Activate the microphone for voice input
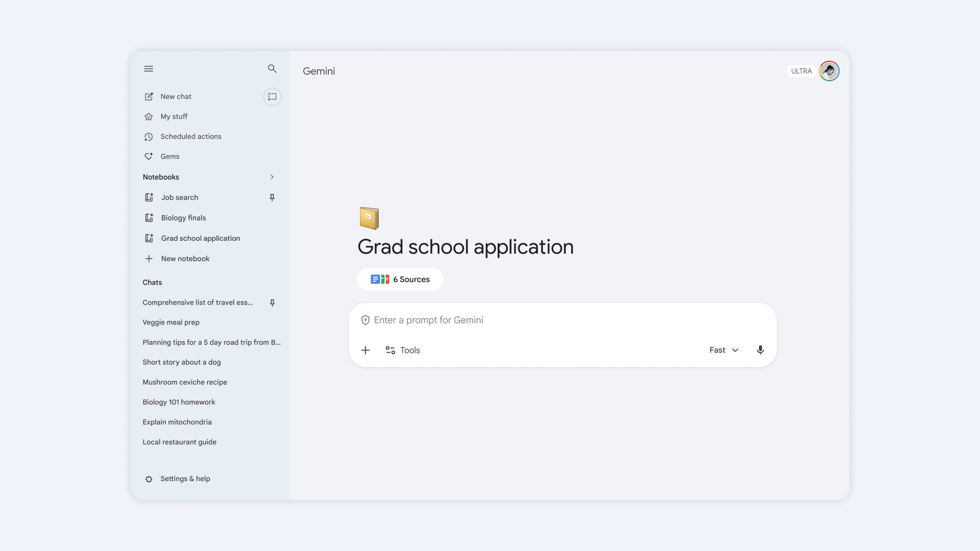Image resolution: width=980 pixels, height=551 pixels. 760,350
